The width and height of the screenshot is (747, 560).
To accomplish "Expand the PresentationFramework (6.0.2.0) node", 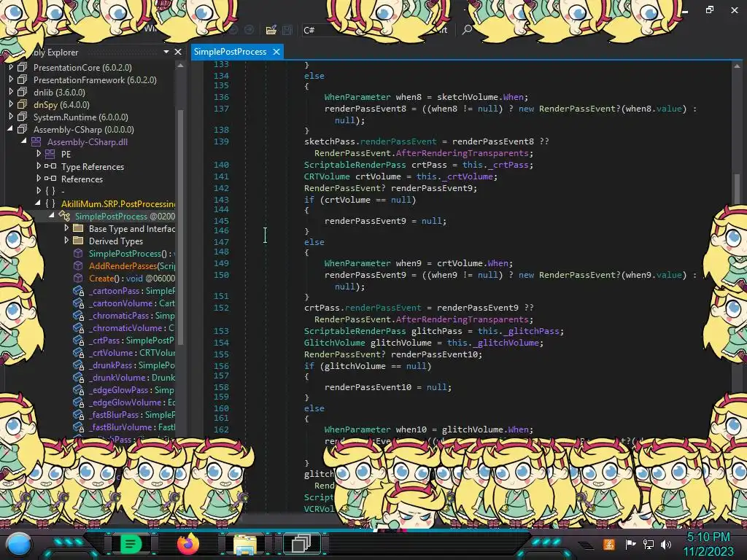I will click(11, 79).
